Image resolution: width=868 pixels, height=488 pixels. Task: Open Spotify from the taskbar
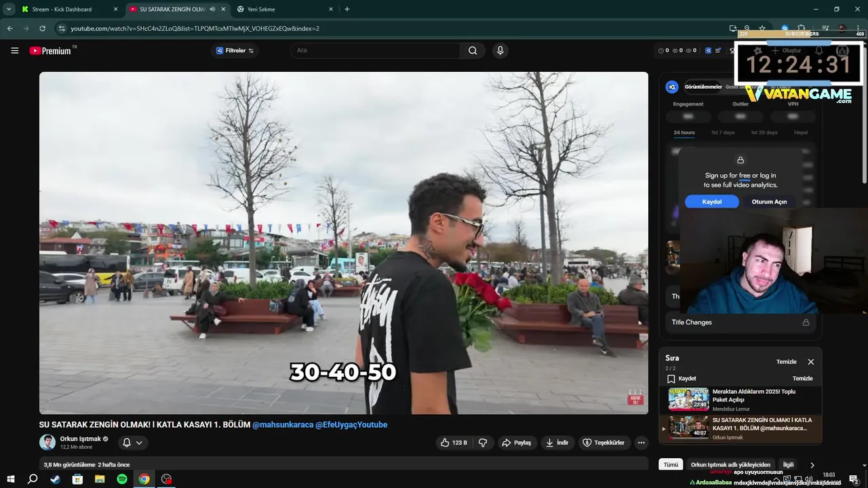(x=122, y=479)
